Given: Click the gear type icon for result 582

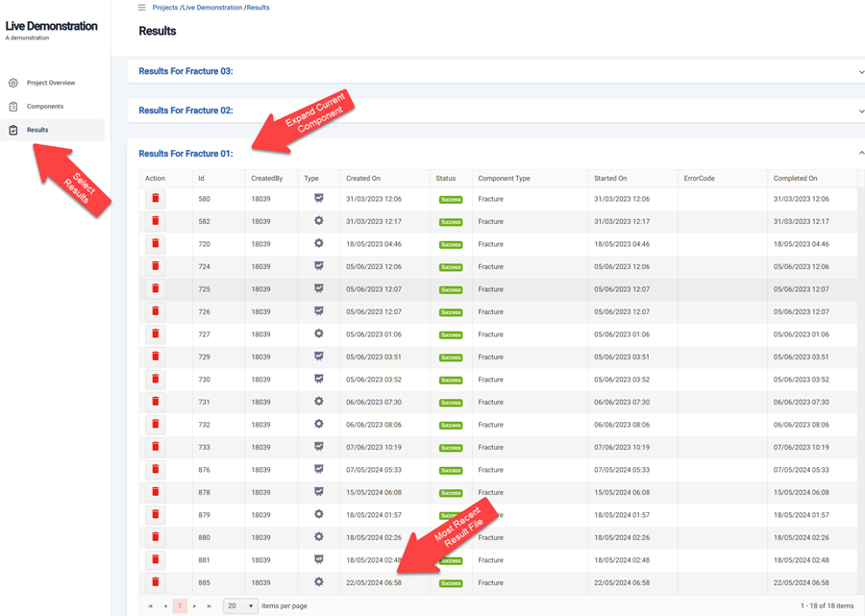Looking at the screenshot, I should (x=318, y=221).
